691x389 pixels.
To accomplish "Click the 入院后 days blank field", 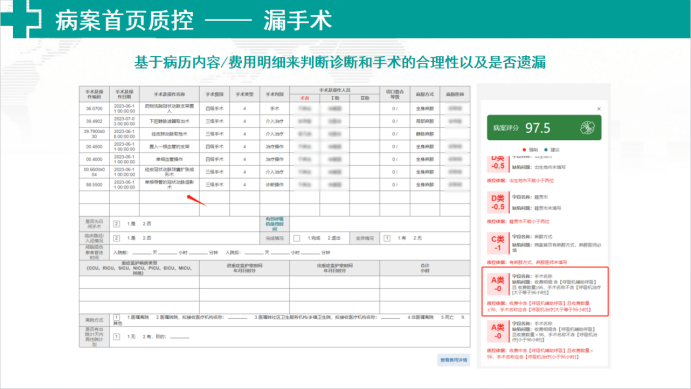I will point(254,252).
